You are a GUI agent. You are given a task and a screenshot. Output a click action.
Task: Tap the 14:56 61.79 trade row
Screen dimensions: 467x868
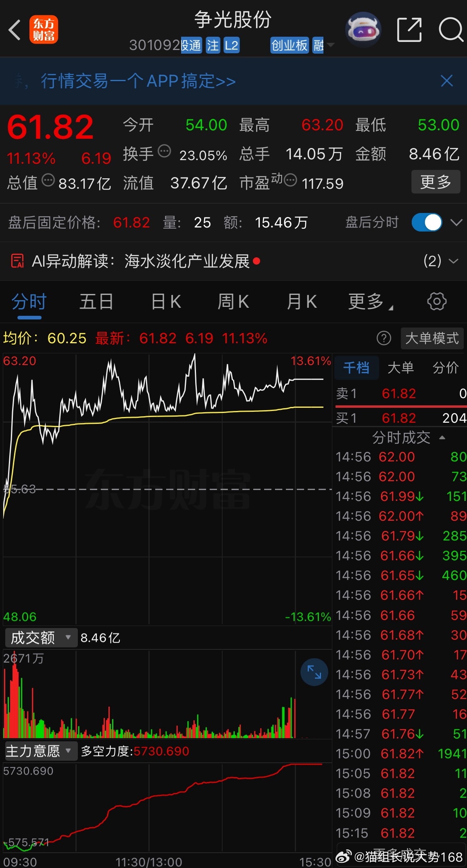point(400,536)
